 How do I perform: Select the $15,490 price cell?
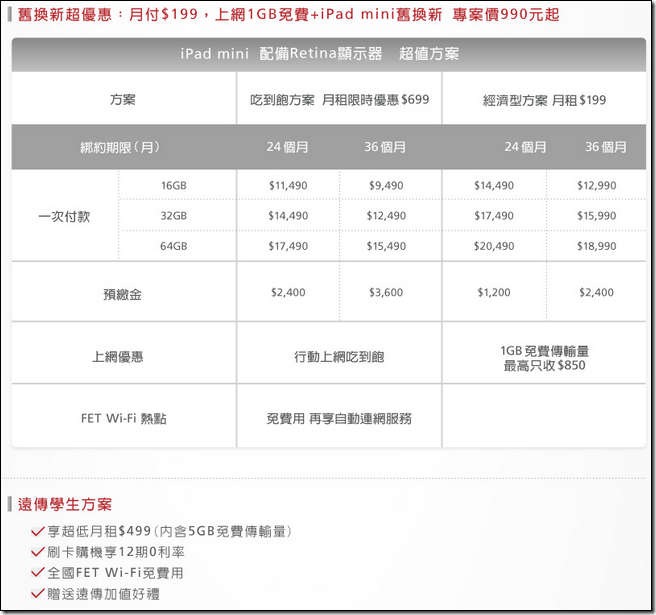[x=386, y=246]
